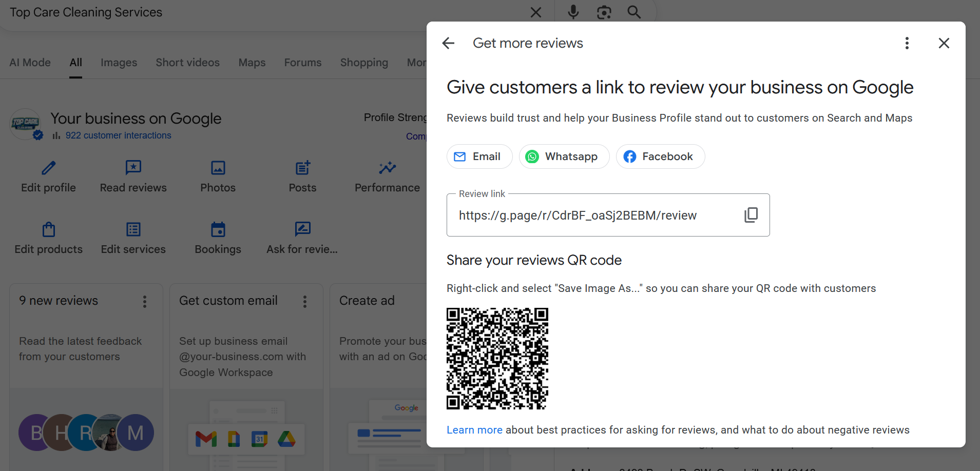This screenshot has height=471, width=980.
Task: Open the Create ad card title
Action: tap(367, 301)
